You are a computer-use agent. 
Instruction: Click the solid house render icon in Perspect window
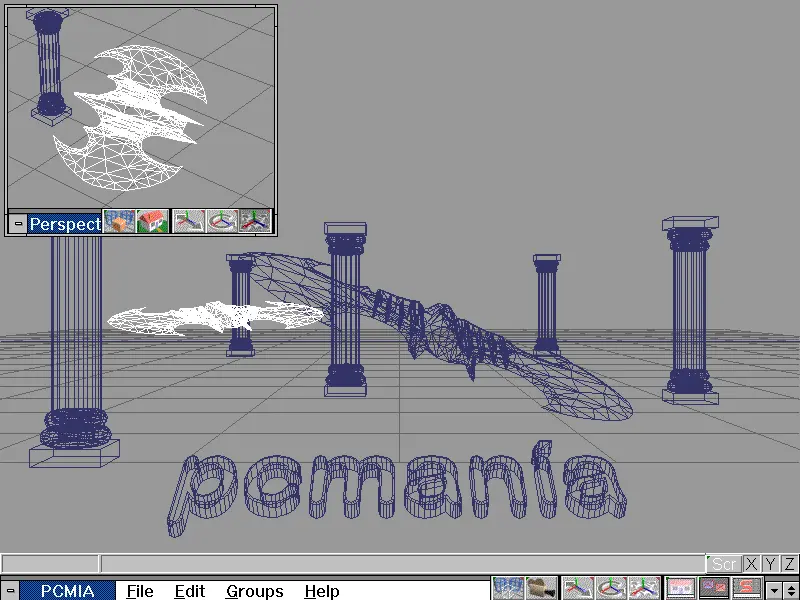[152, 223]
